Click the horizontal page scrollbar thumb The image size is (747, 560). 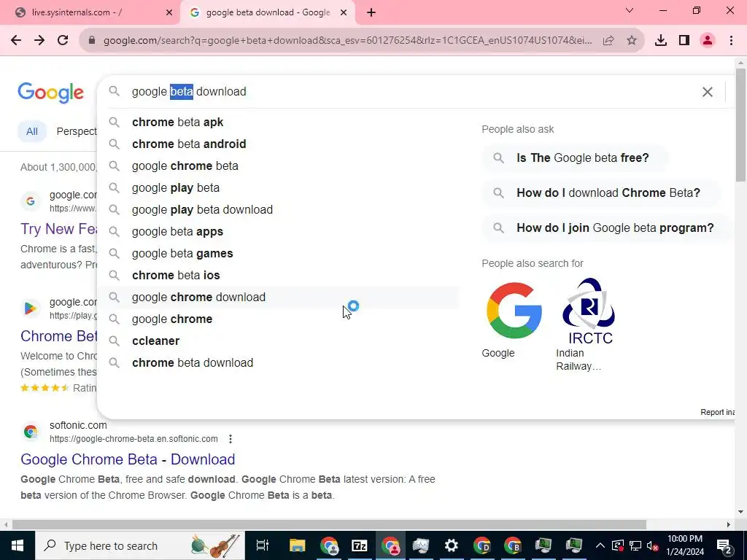click(329, 525)
